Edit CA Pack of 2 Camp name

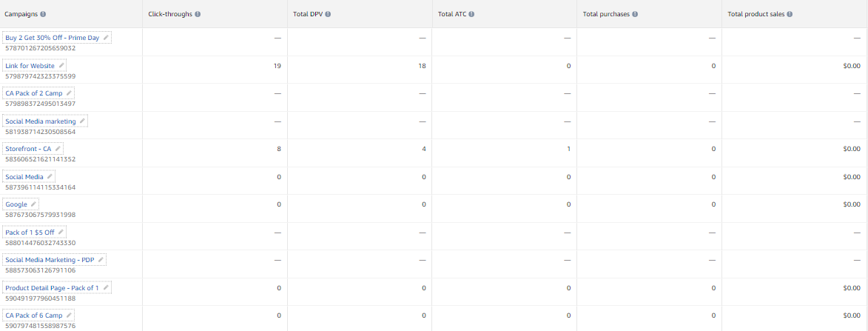[69, 93]
